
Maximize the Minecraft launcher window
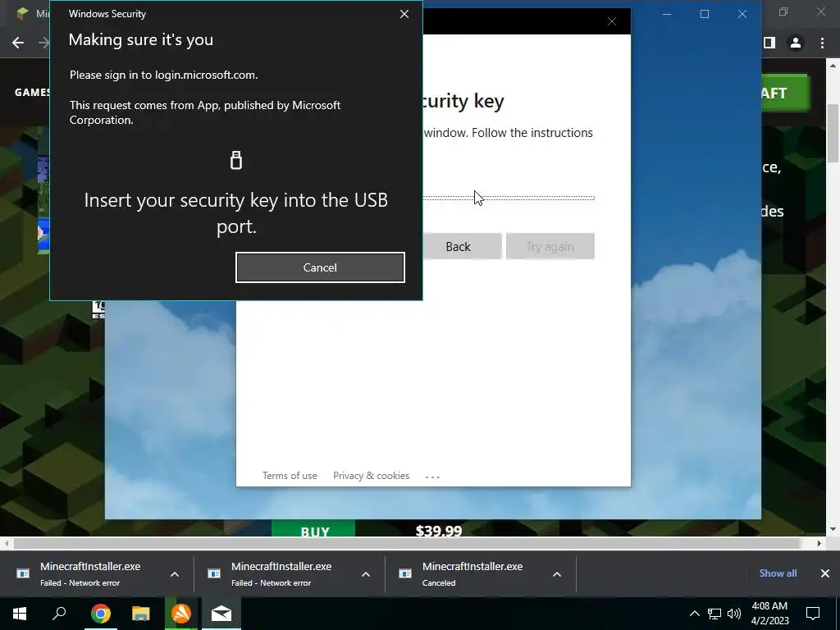click(x=705, y=14)
